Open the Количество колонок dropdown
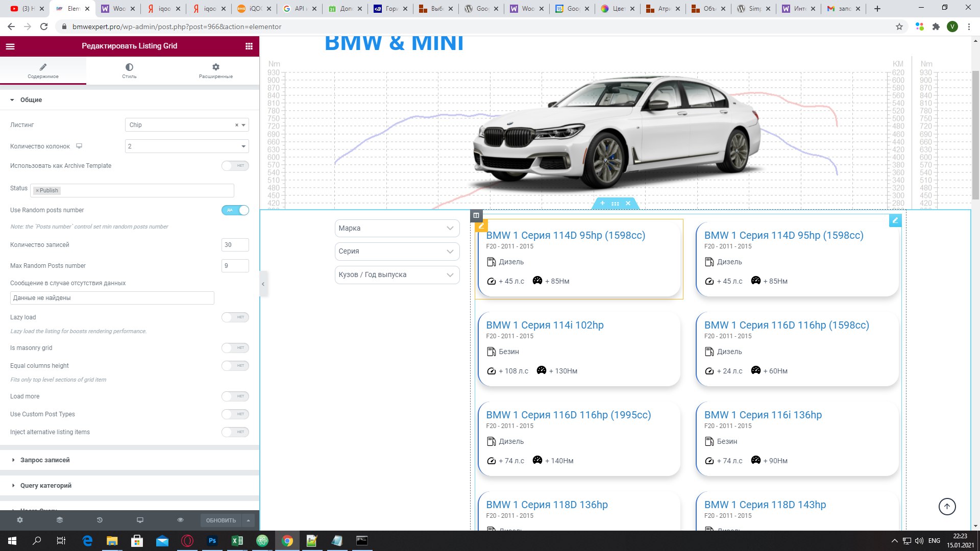The width and height of the screenshot is (980, 551). (x=187, y=146)
